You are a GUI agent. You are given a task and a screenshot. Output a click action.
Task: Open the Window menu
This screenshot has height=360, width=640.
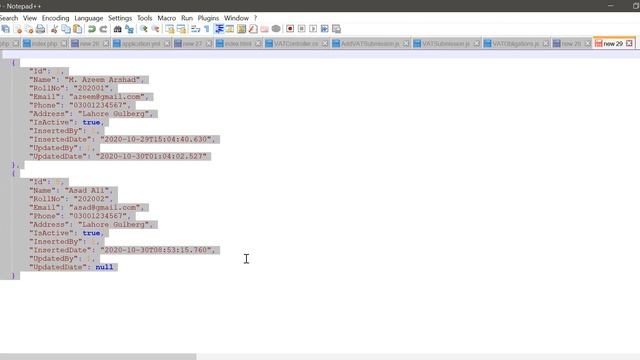click(x=236, y=18)
